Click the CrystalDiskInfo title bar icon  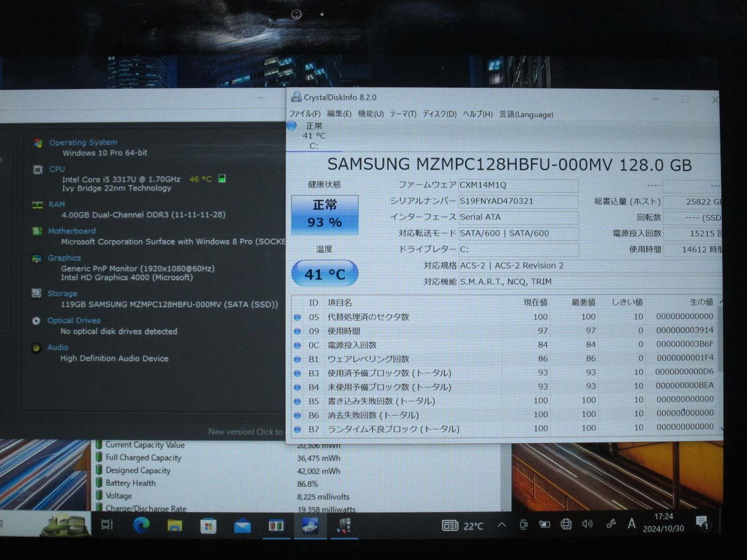pos(296,97)
